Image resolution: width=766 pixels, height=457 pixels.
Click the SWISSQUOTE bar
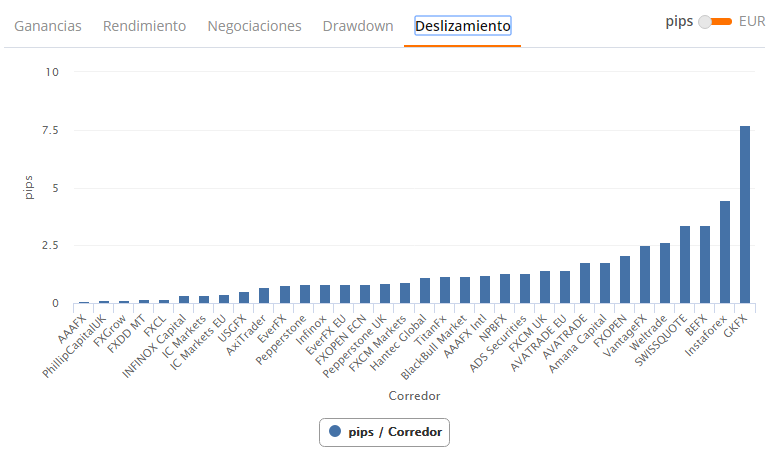(685, 264)
